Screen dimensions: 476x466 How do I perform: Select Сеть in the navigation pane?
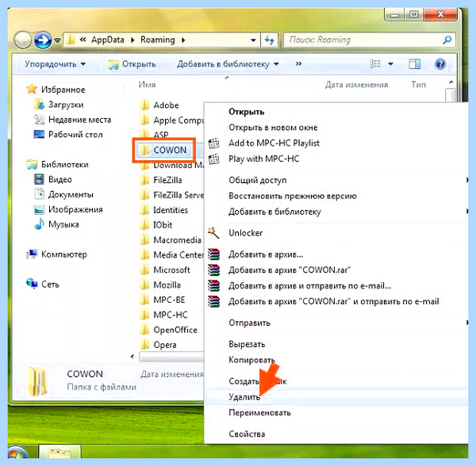coord(43,284)
